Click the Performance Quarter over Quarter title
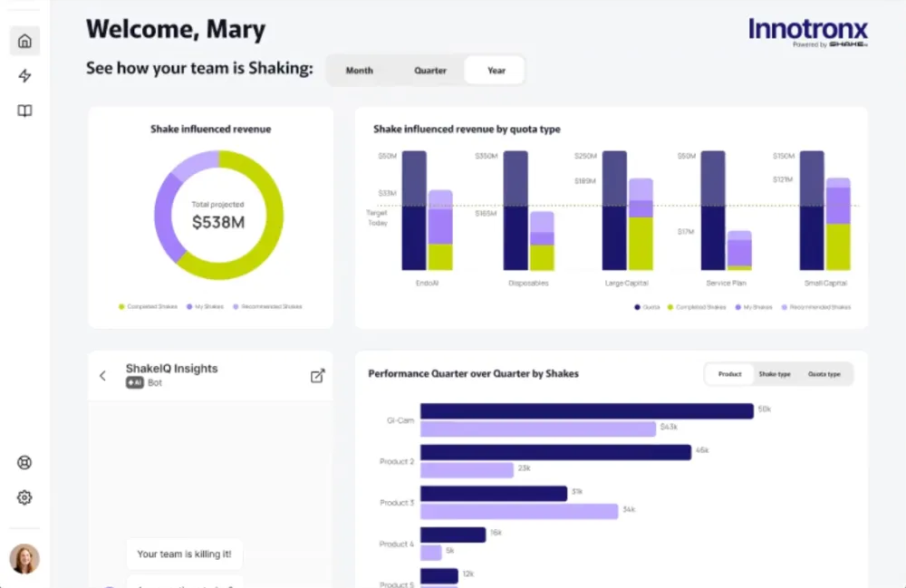The height and width of the screenshot is (588, 906). 473,373
